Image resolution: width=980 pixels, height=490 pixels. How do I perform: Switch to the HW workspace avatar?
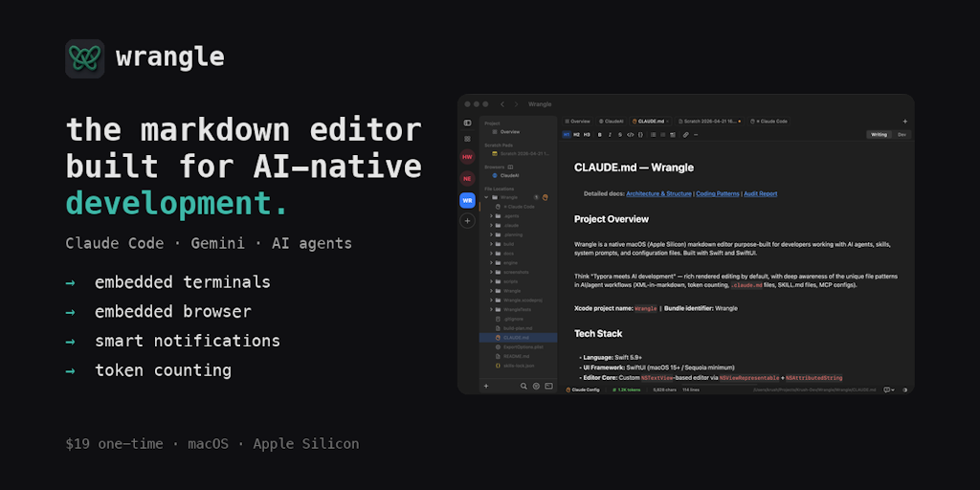[x=467, y=157]
